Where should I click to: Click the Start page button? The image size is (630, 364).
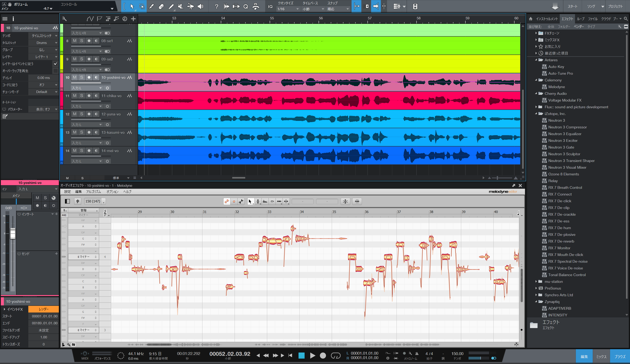tap(572, 7)
